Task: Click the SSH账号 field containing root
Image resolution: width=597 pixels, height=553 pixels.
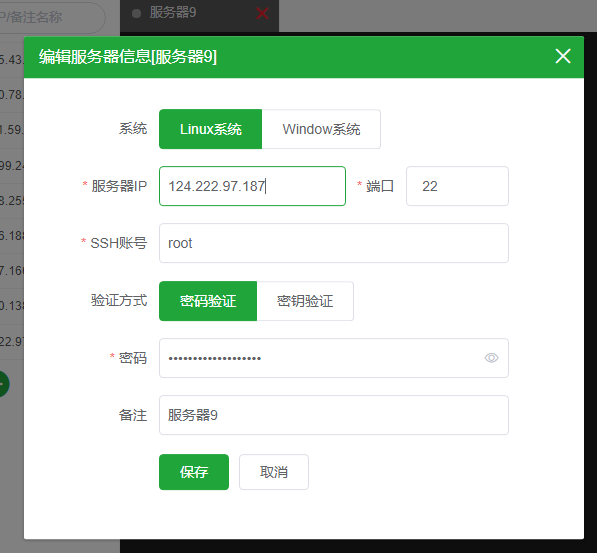Action: click(334, 243)
